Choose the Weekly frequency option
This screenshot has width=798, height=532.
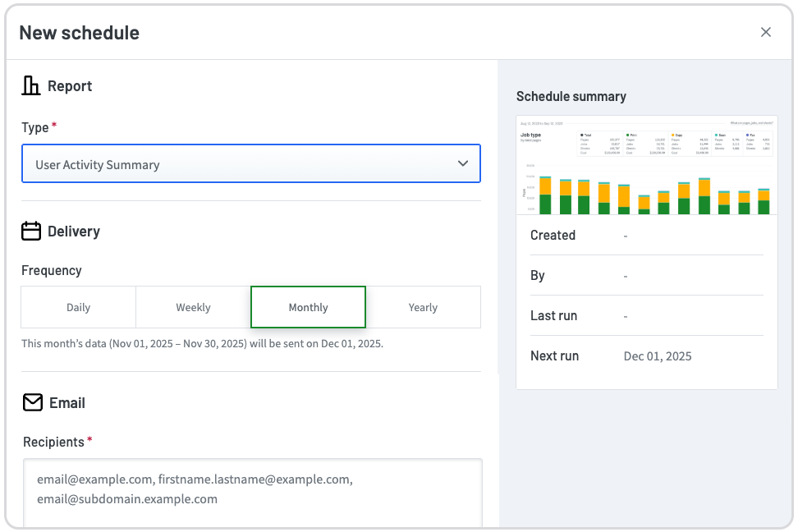193,307
